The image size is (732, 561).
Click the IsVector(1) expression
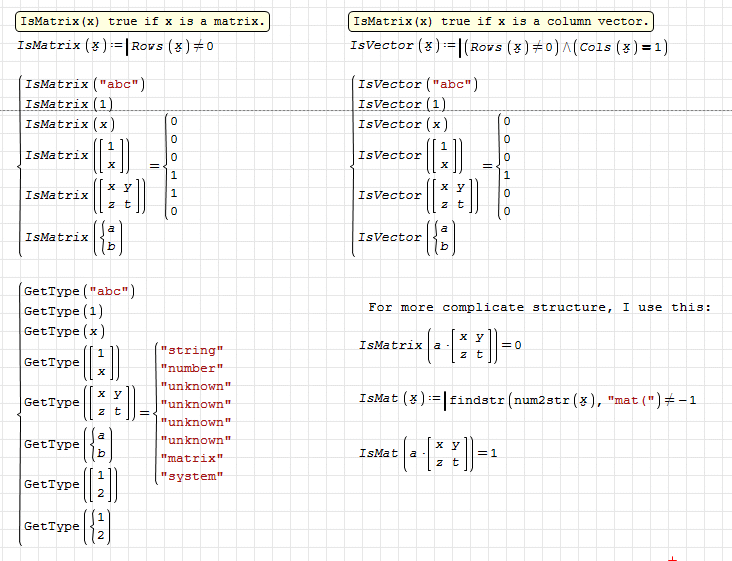click(x=401, y=104)
